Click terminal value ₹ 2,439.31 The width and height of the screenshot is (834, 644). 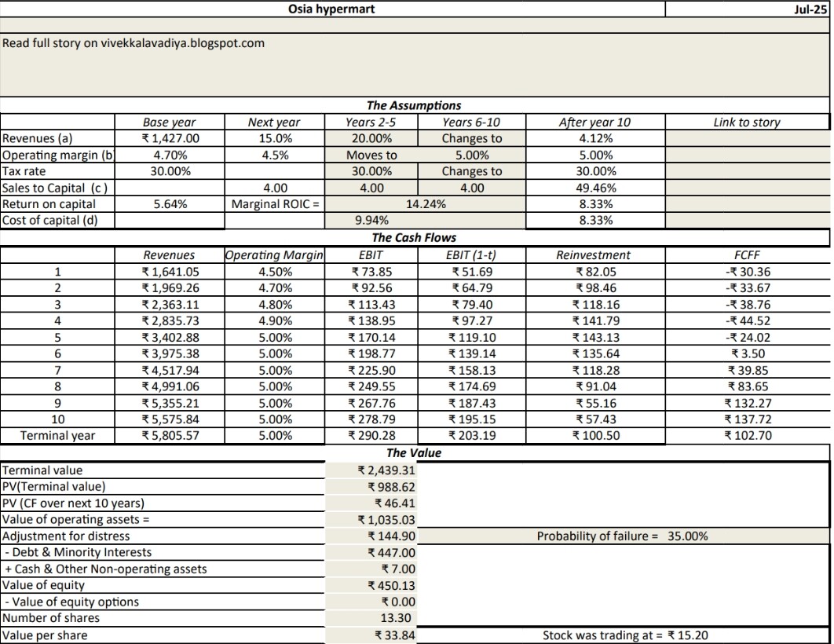[x=386, y=470]
